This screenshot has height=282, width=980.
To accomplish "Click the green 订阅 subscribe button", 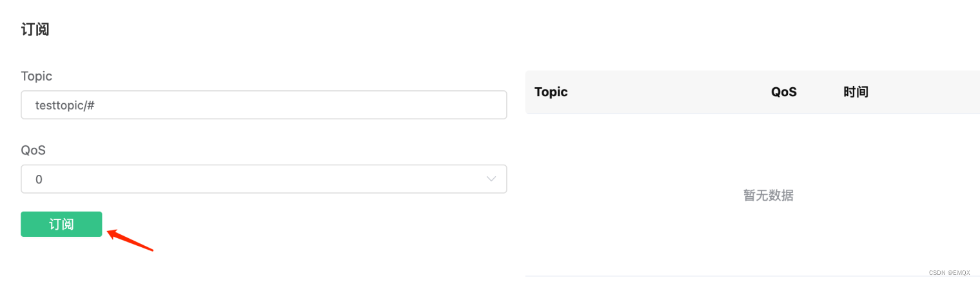I will pyautogui.click(x=61, y=224).
